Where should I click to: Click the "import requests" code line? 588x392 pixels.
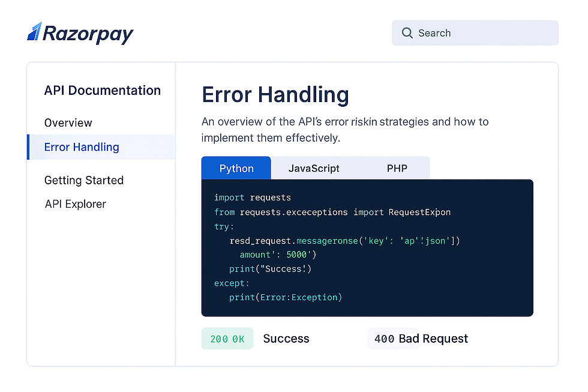coord(253,198)
